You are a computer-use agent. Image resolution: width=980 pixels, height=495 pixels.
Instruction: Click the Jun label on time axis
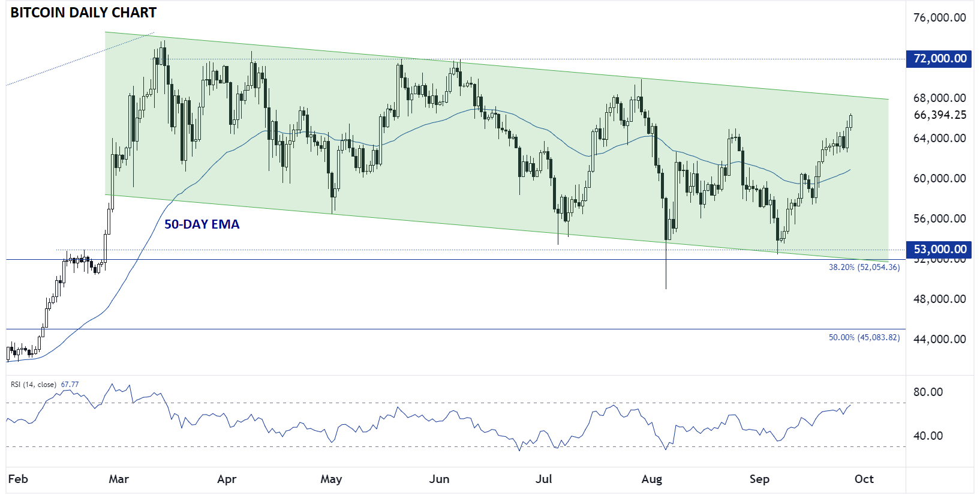439,479
